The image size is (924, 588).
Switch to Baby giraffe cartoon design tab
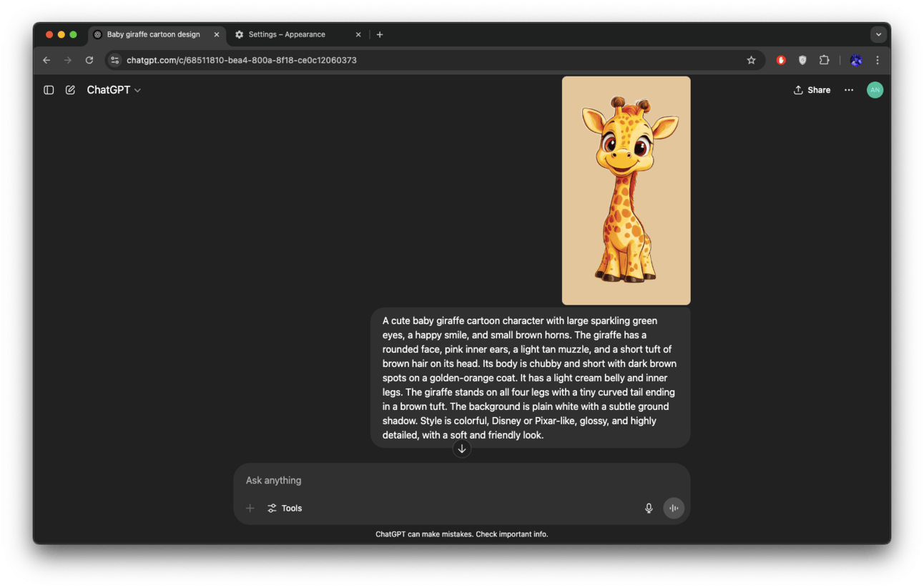click(x=157, y=34)
